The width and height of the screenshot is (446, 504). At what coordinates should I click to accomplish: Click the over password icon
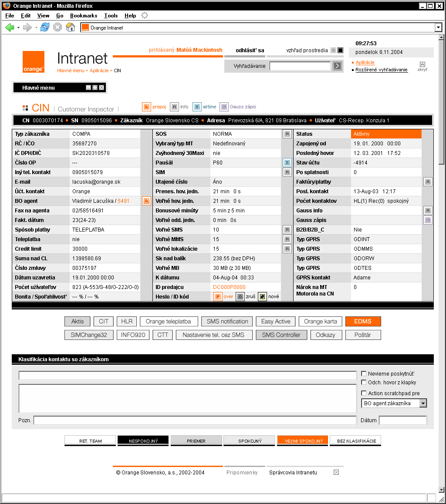click(x=218, y=296)
